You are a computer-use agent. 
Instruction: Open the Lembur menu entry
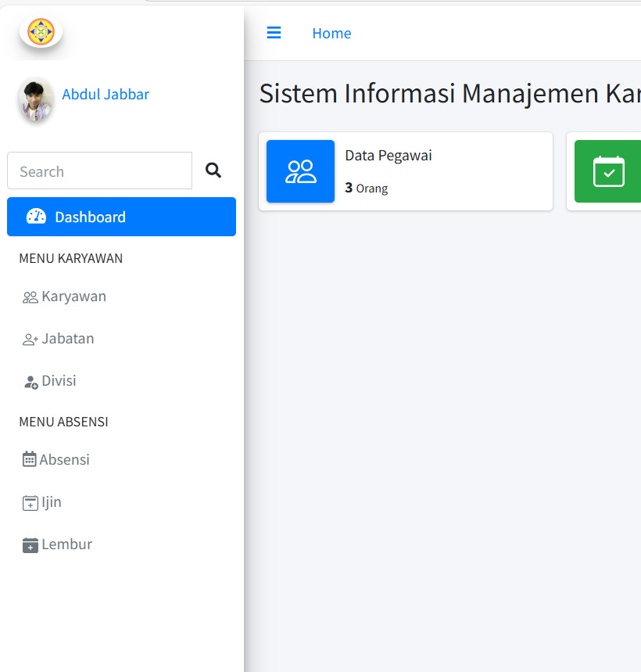pos(66,544)
